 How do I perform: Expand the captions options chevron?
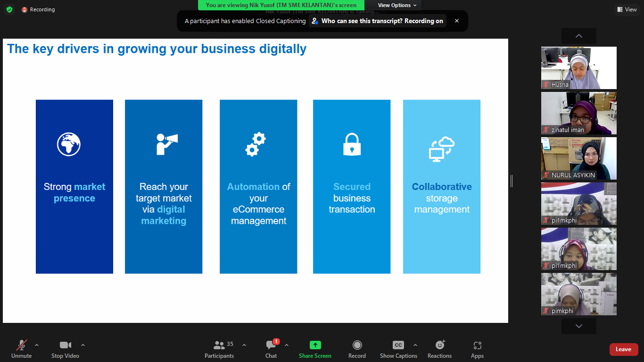click(x=415, y=345)
